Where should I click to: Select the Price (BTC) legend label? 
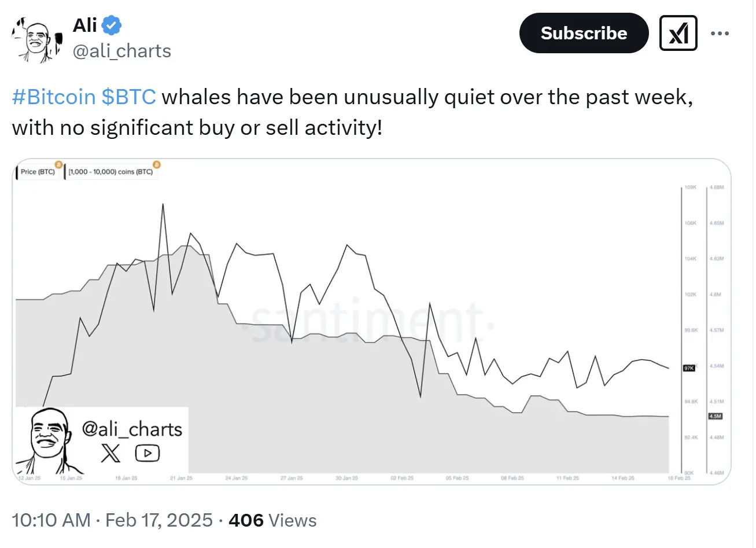(x=38, y=172)
